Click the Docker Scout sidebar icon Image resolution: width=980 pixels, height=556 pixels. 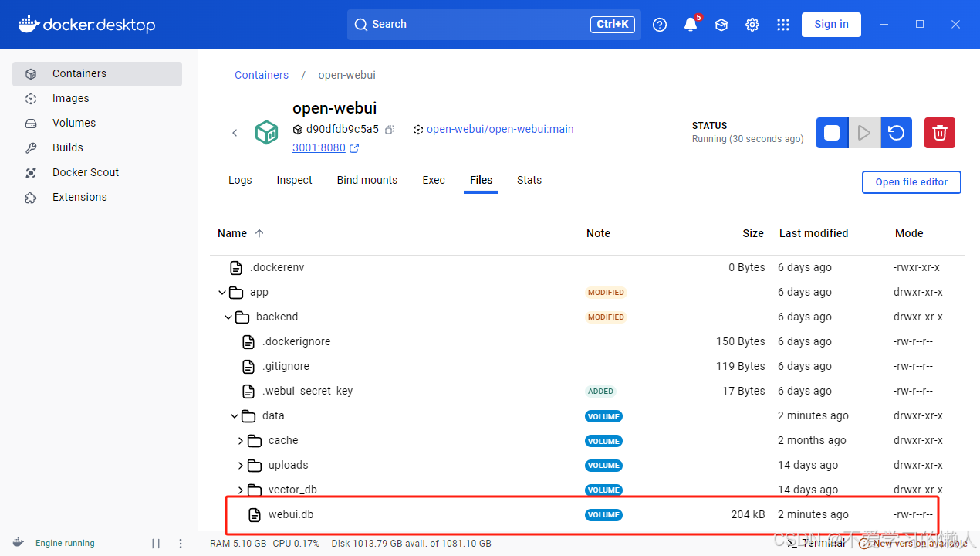pos(31,173)
